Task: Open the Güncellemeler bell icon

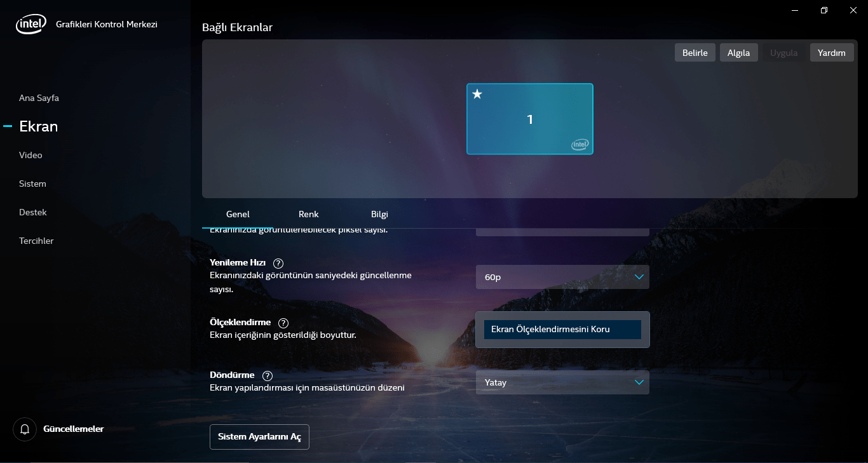Action: (x=25, y=429)
